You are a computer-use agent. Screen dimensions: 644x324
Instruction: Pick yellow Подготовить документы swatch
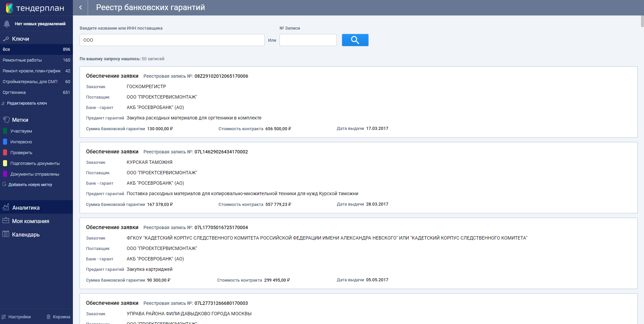5,163
